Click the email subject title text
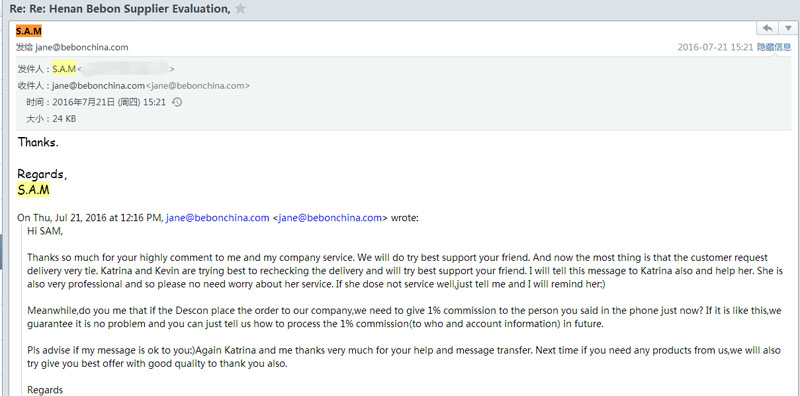 (x=120, y=9)
